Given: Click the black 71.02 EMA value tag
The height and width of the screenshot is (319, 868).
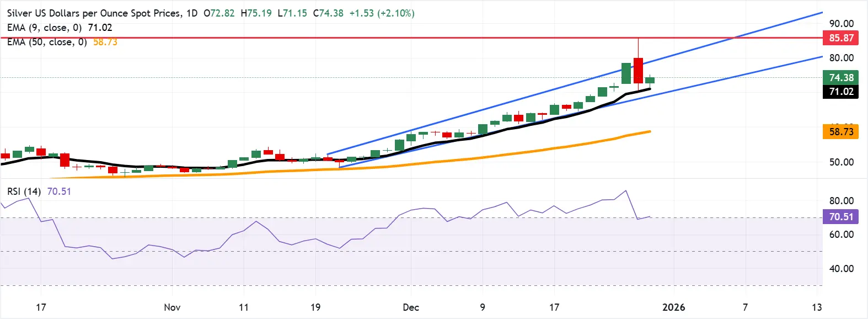Looking at the screenshot, I should 840,92.
